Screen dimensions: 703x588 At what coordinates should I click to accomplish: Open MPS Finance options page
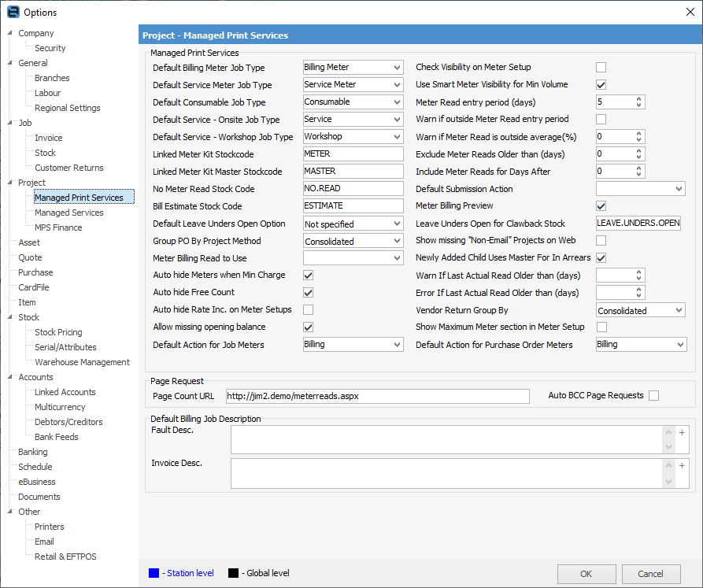pyautogui.click(x=58, y=227)
